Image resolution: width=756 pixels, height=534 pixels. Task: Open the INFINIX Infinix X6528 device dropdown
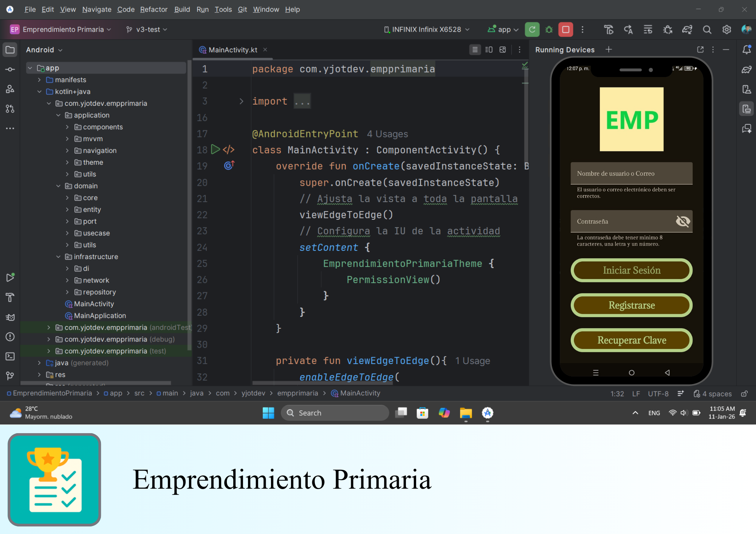coord(426,29)
